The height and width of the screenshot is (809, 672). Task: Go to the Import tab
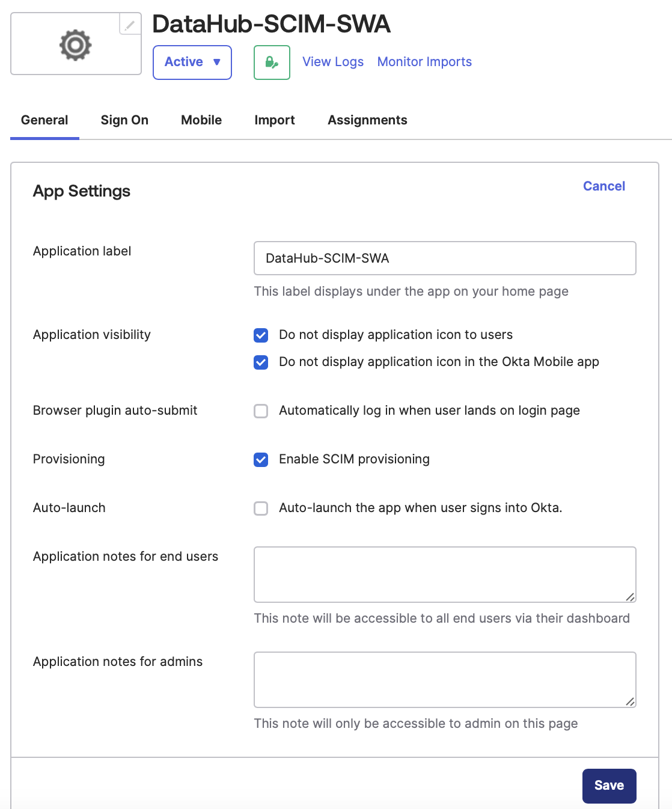(x=275, y=120)
